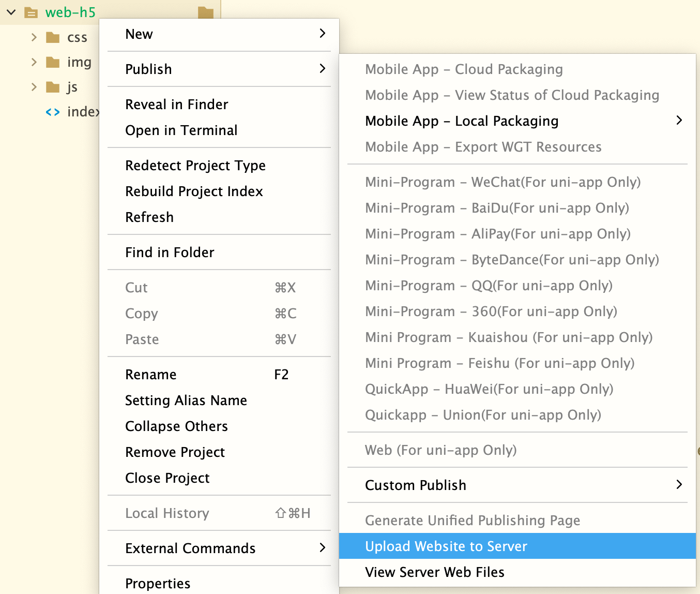Select Redetect Project Type
The width and height of the screenshot is (700, 594).
(219, 166)
